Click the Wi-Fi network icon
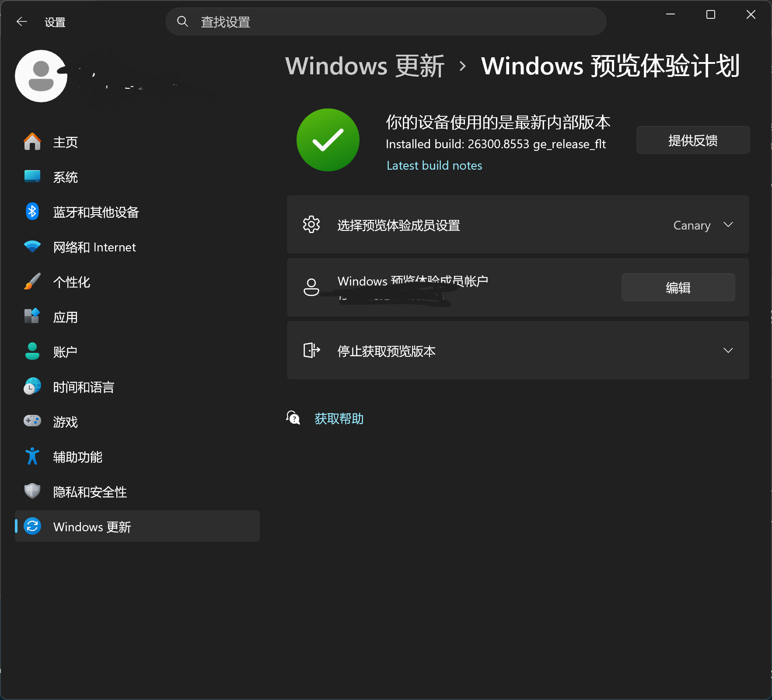Viewport: 772px width, 700px height. point(32,247)
